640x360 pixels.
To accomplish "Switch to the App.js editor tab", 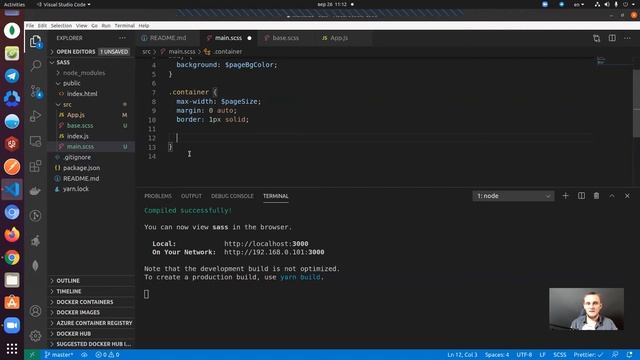I will [x=339, y=38].
